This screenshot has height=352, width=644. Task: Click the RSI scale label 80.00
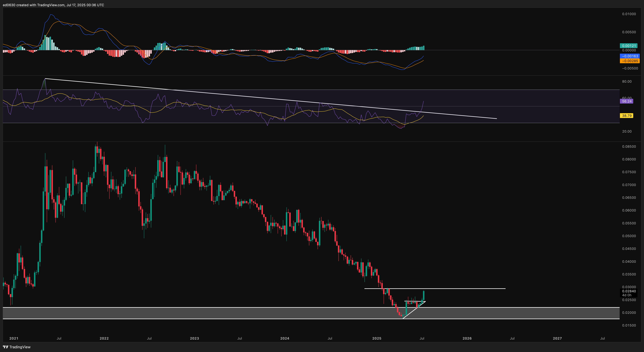(627, 81)
